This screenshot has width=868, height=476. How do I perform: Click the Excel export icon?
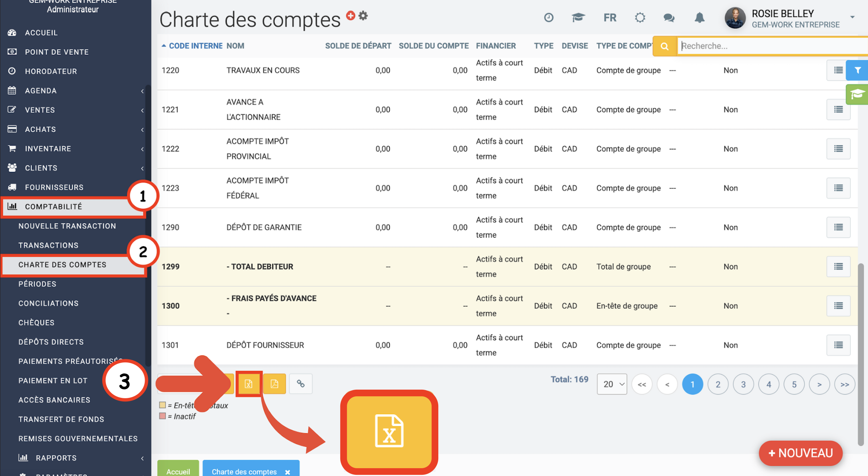[248, 384]
